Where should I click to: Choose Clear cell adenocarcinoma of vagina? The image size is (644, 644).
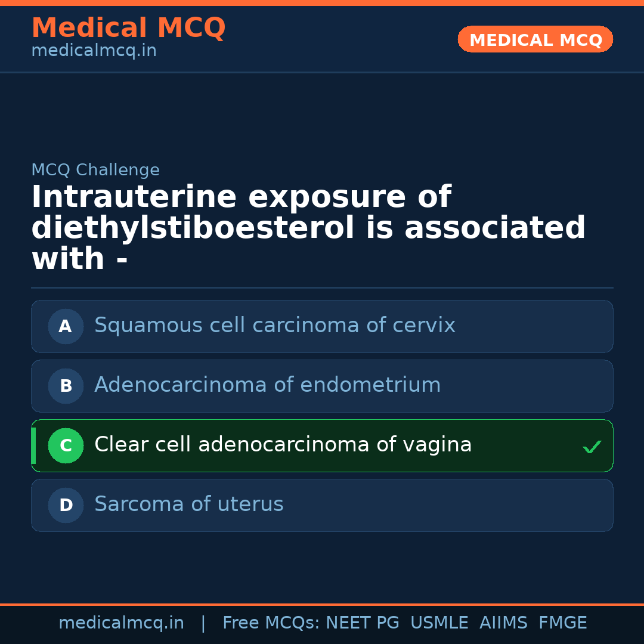(x=283, y=445)
